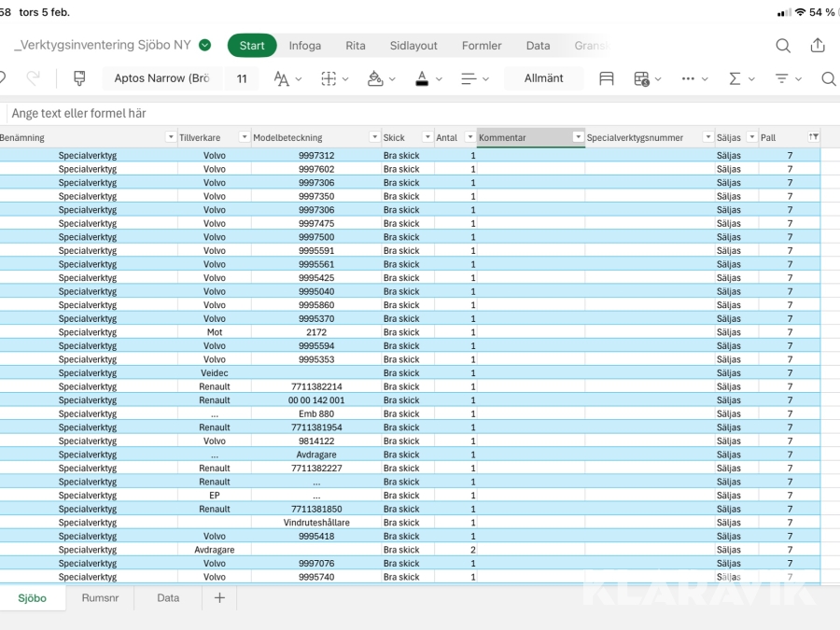Screen dimensions: 840x630
Task: Open the Allmänt number format selector
Action: (543, 78)
